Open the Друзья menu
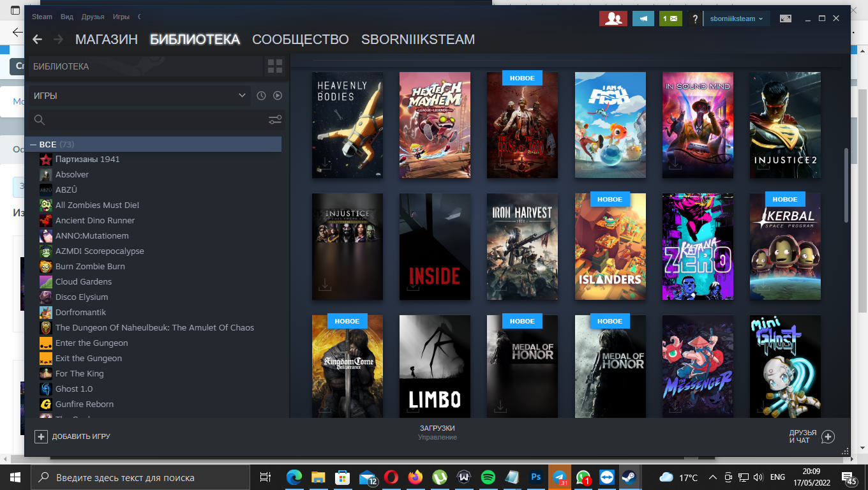Image resolution: width=868 pixels, height=490 pixels. click(93, 17)
